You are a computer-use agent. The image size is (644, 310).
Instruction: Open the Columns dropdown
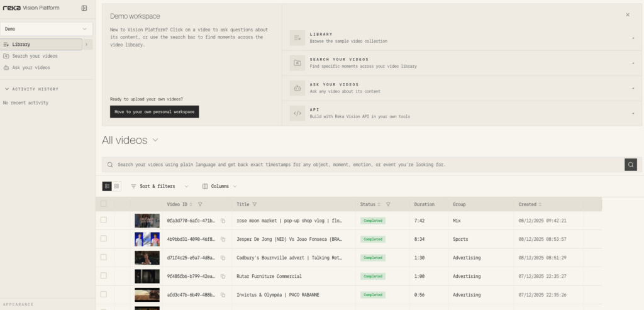click(x=219, y=186)
